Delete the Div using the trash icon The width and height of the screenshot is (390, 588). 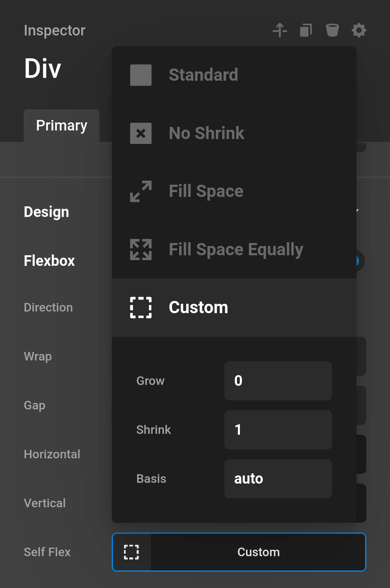[x=332, y=30]
